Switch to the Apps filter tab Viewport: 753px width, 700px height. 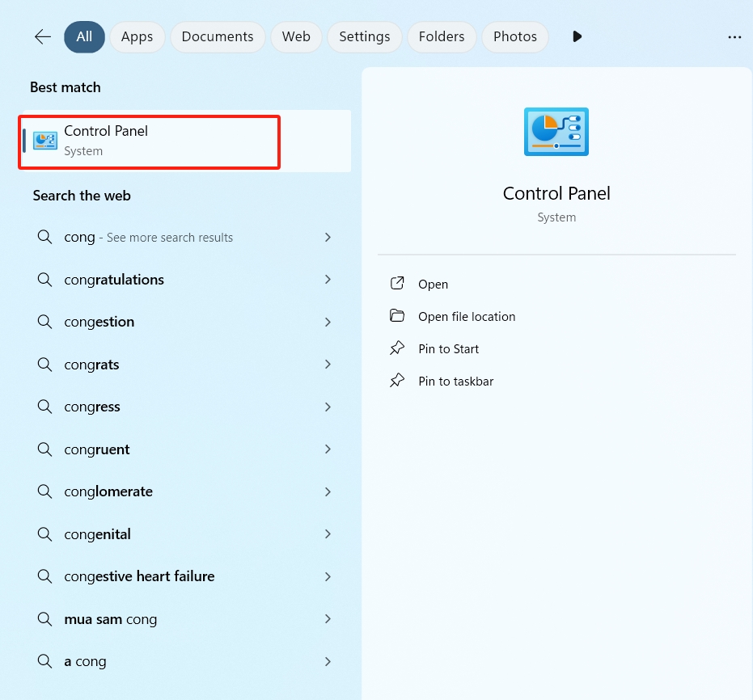coord(137,37)
